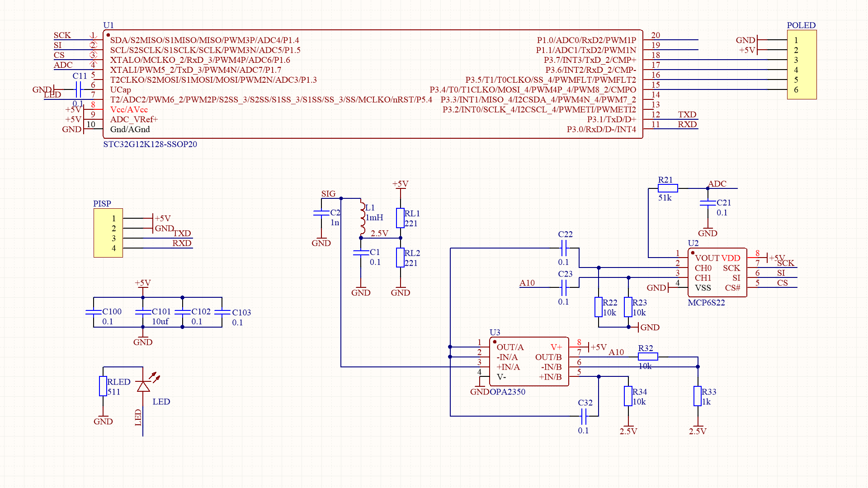Select the C101 10uf capacitor
This screenshot has width=868, height=488.
[x=143, y=312]
